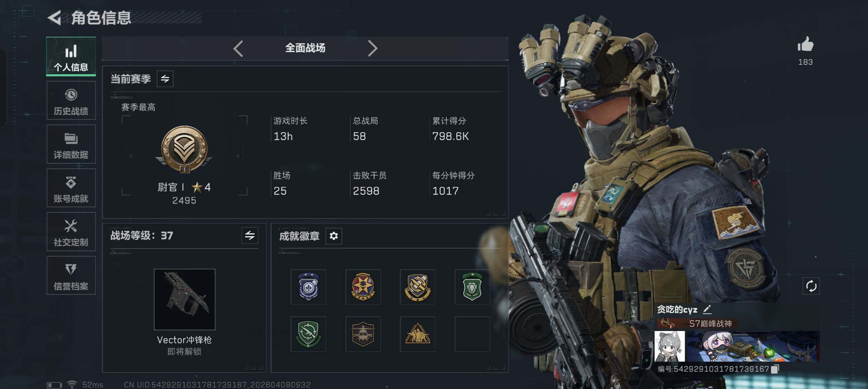868x389 pixels.
Task: Open the 社交定制 section
Action: tap(71, 232)
